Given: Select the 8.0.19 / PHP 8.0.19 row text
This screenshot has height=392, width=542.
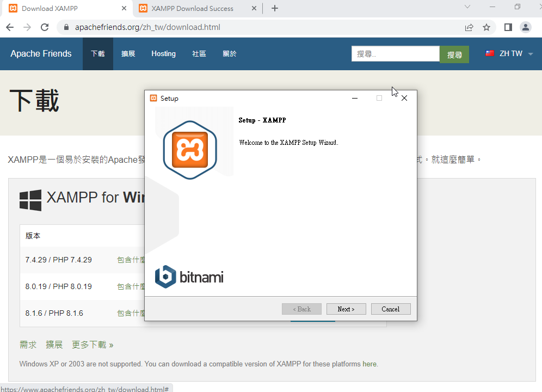Looking at the screenshot, I should coord(58,286).
